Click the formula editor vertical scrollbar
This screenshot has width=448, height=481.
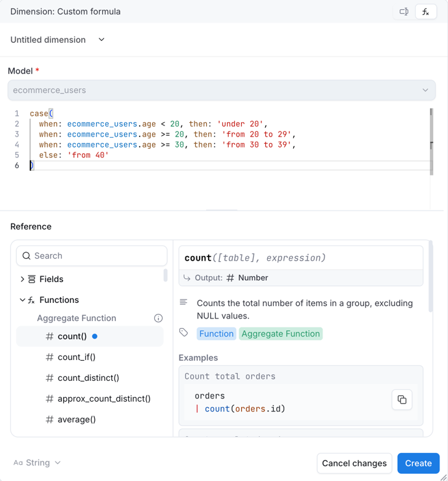(x=432, y=142)
